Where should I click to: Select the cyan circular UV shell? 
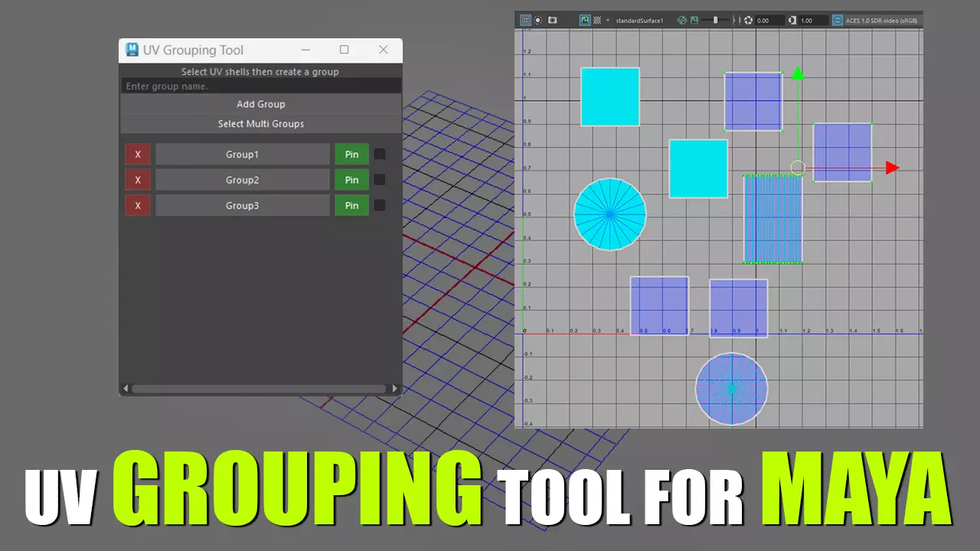[x=610, y=214]
